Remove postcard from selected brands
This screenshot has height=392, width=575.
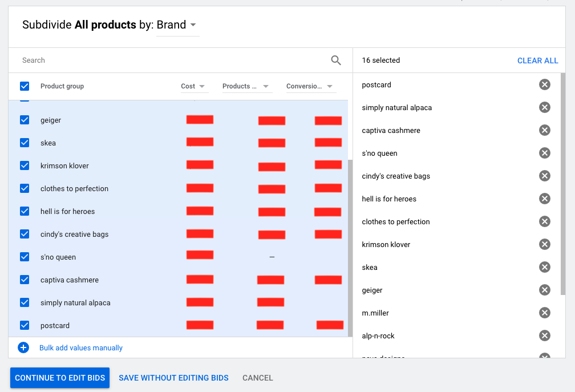[545, 84]
